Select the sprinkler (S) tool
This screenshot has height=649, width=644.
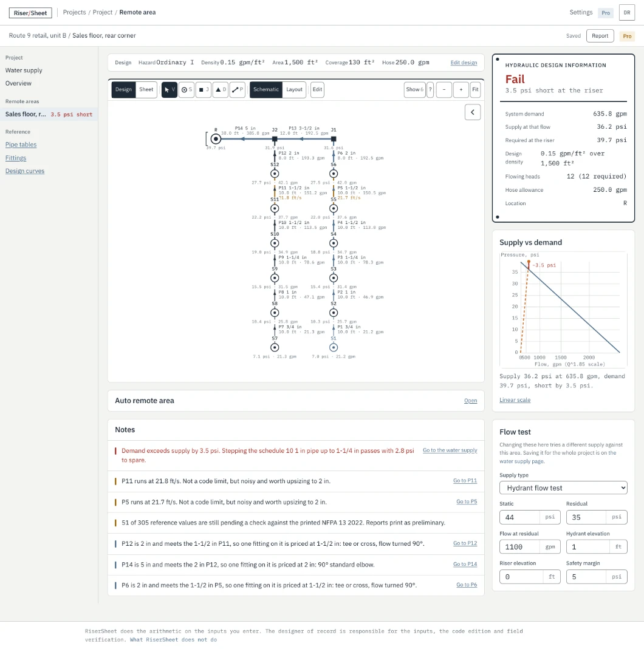point(187,90)
